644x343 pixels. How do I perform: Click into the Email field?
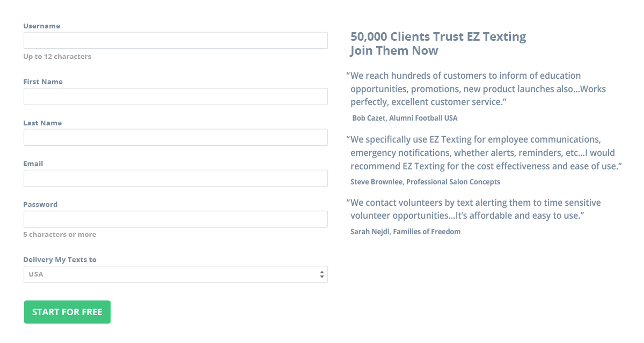pyautogui.click(x=175, y=178)
